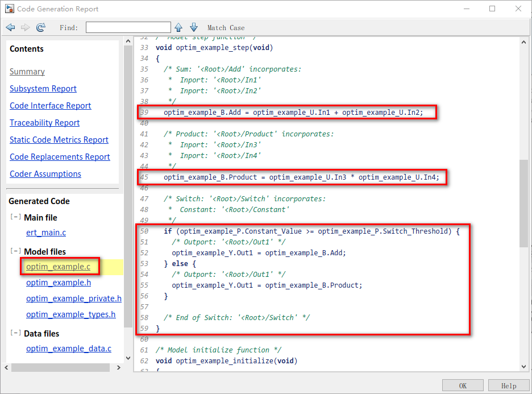Find next match using the down arrow icon
532x394 pixels.
[193, 27]
